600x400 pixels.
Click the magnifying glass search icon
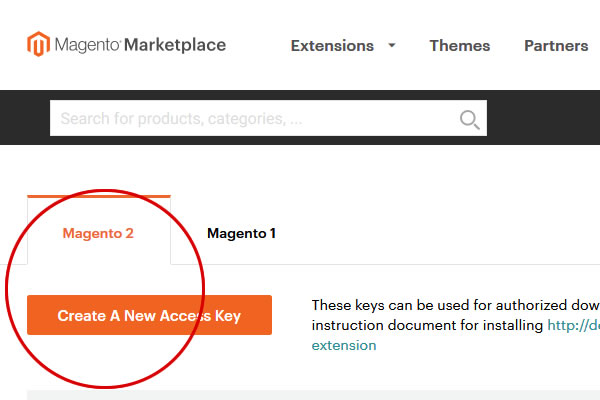[469, 120]
